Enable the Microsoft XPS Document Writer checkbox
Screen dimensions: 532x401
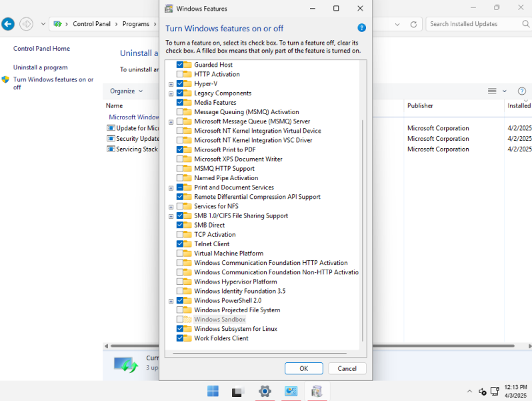coord(180,159)
